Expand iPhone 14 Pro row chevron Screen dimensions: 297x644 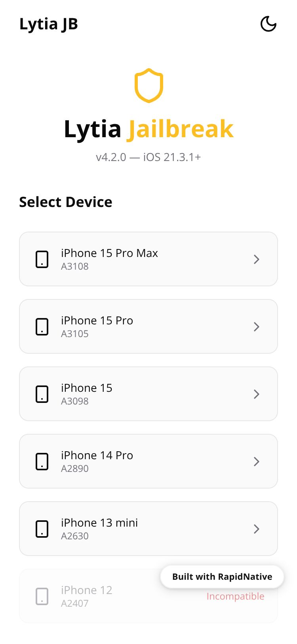(x=257, y=462)
